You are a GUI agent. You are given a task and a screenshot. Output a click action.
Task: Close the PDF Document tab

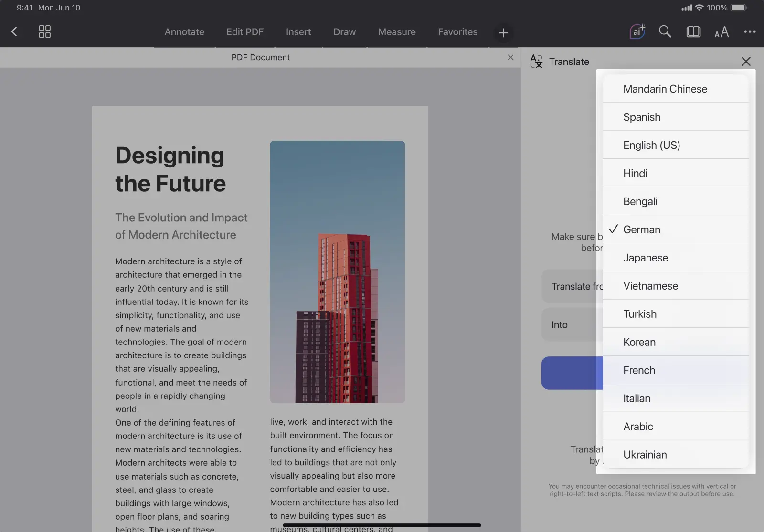pyautogui.click(x=510, y=57)
